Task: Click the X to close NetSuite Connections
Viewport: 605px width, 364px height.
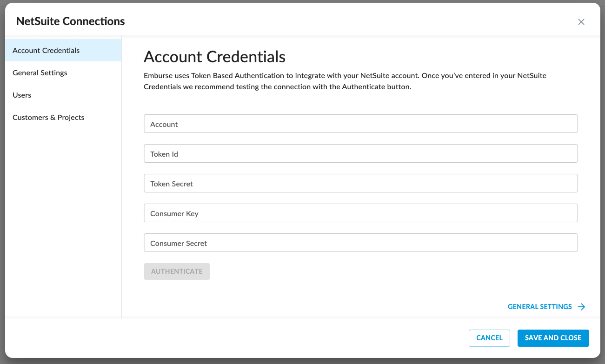Action: point(581,21)
